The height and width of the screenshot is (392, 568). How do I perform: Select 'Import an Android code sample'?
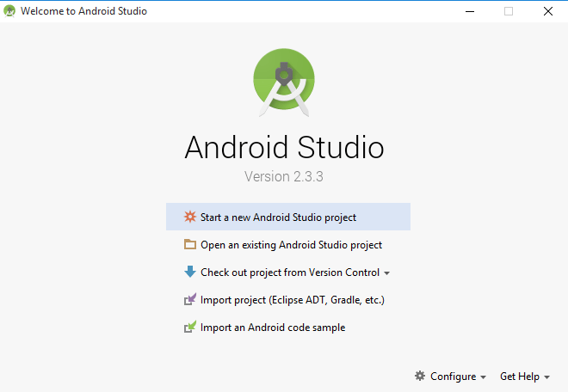[x=288, y=328]
